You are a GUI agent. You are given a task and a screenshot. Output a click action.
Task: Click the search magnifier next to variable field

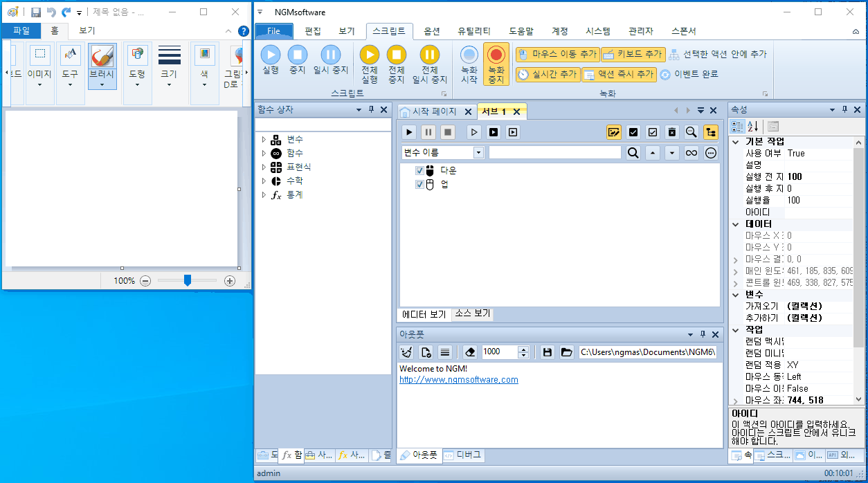point(633,153)
